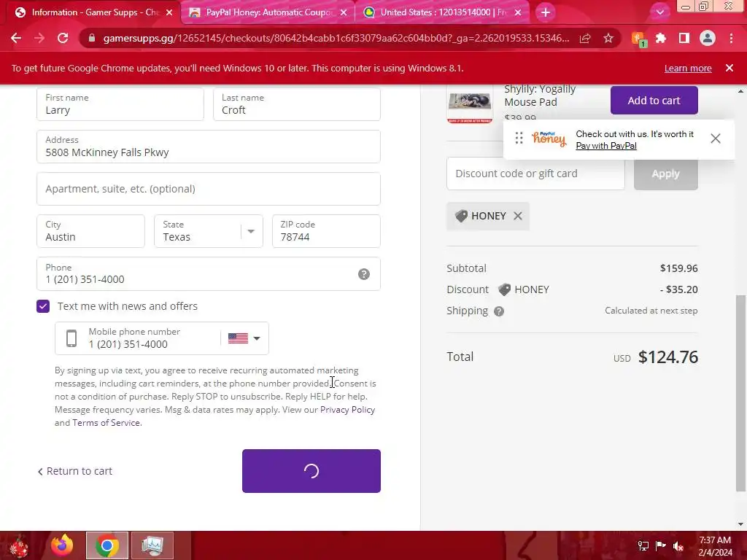The width and height of the screenshot is (747, 560).
Task: Open Firefox from the taskbar
Action: click(x=63, y=545)
